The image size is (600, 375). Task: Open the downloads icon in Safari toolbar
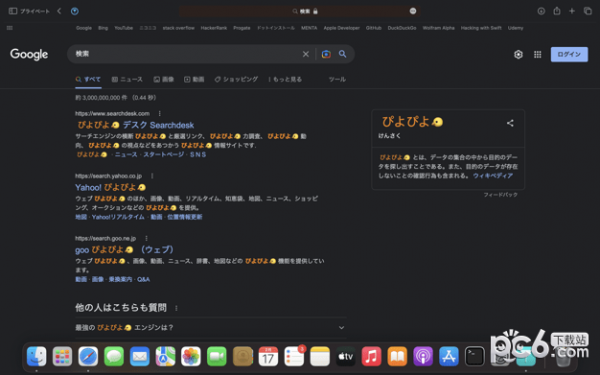(x=541, y=11)
